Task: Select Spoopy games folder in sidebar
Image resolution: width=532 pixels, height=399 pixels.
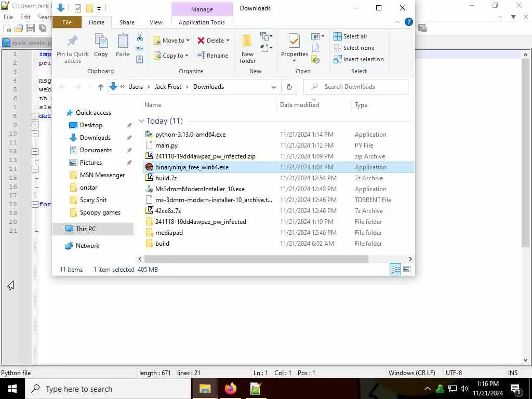Action: pos(100,212)
